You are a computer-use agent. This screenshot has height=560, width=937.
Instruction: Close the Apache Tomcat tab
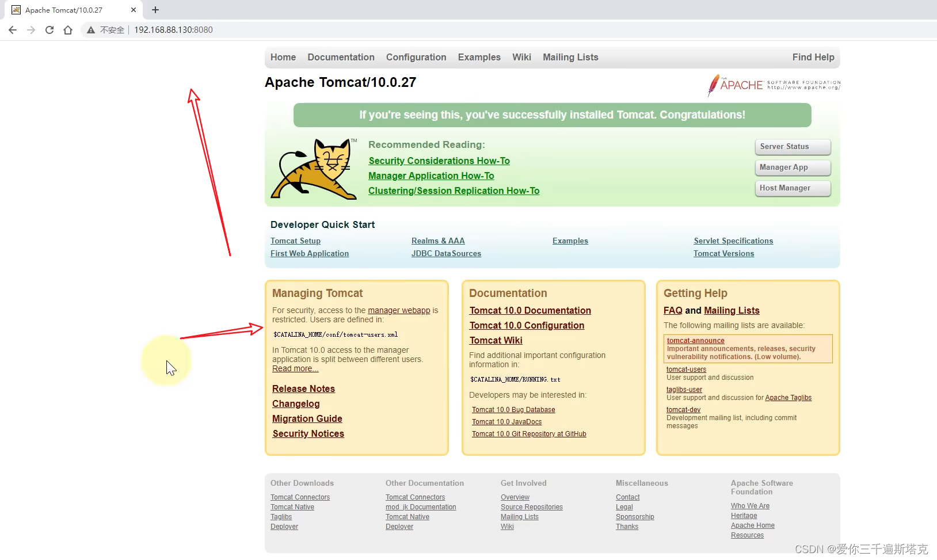point(134,10)
